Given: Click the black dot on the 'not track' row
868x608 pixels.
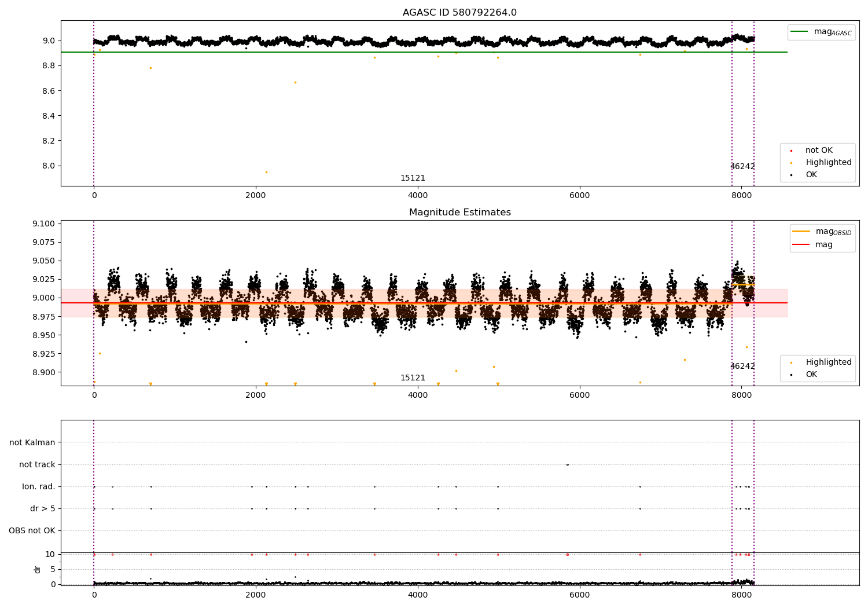Looking at the screenshot, I should point(567,464).
